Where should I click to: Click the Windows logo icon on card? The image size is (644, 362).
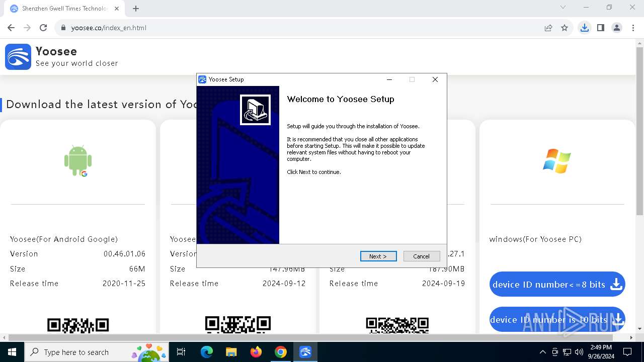coord(557,161)
